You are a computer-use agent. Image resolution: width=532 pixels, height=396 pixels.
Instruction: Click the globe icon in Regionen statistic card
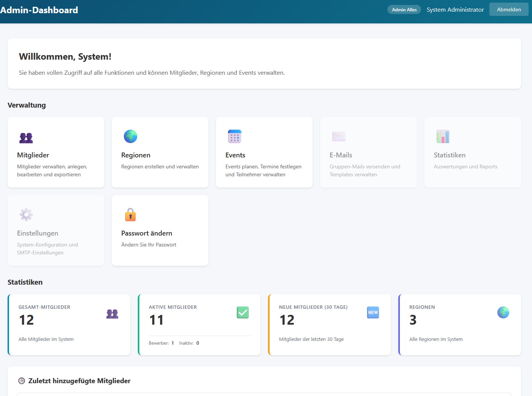503,313
